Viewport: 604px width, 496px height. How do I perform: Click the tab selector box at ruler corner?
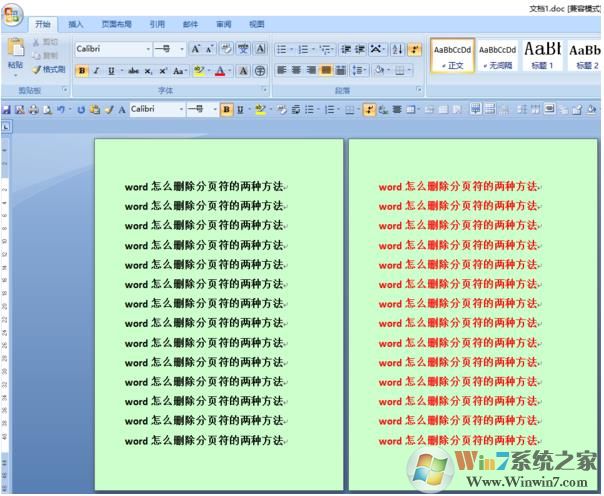(x=7, y=126)
